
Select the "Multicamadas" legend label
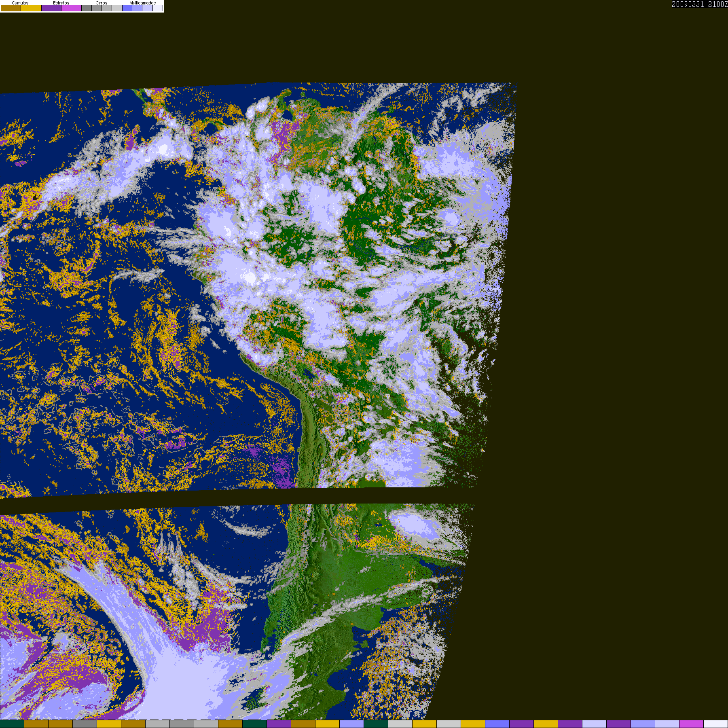tap(142, 3)
